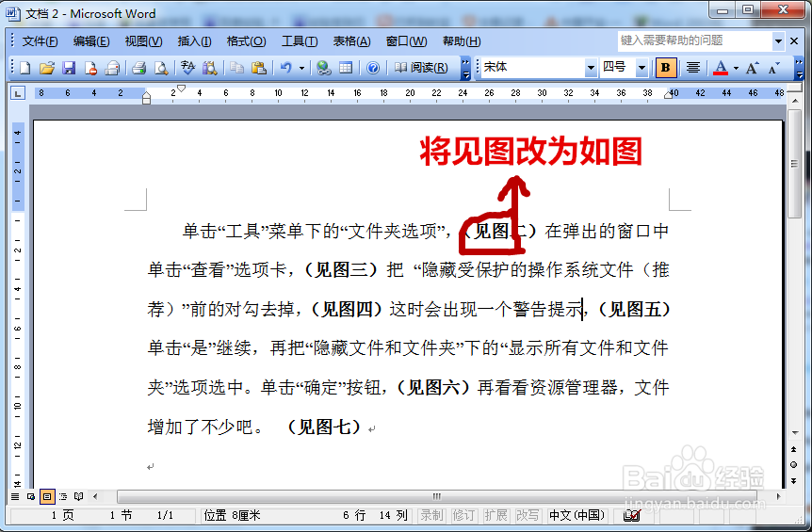Switch to Outline view icon

click(x=63, y=497)
